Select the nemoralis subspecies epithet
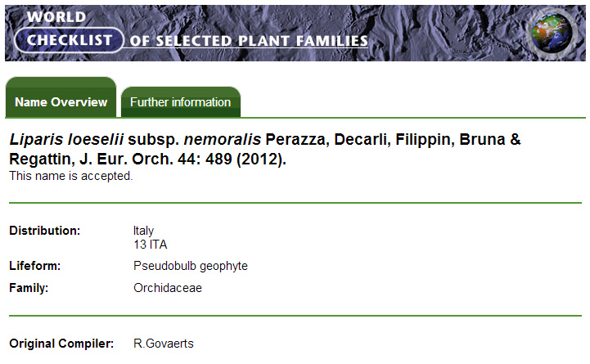 (222, 140)
